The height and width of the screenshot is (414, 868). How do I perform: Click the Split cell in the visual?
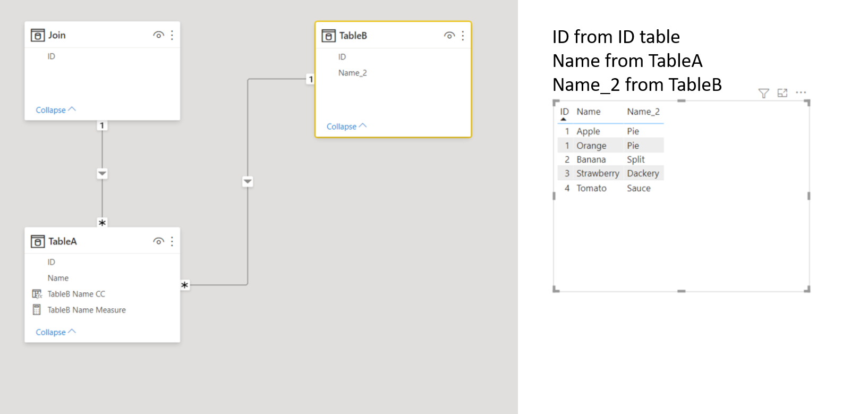click(x=635, y=159)
